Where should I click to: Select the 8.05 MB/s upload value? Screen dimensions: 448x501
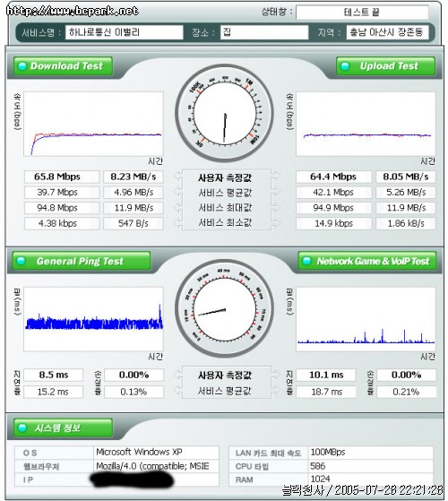click(406, 177)
